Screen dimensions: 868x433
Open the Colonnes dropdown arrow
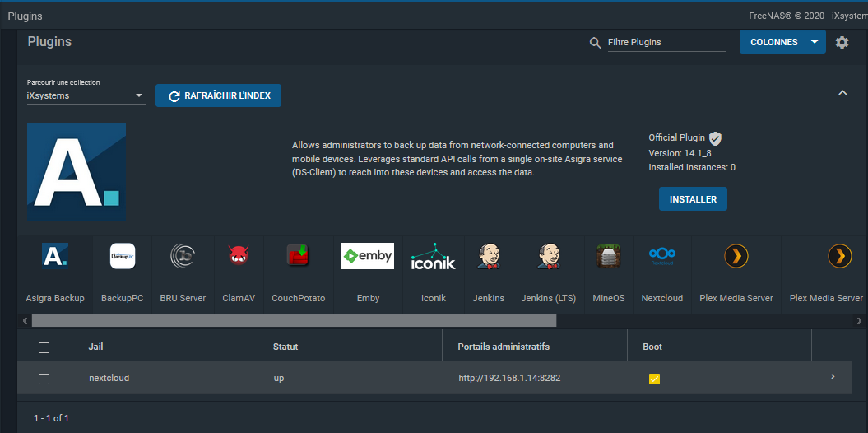coord(814,42)
